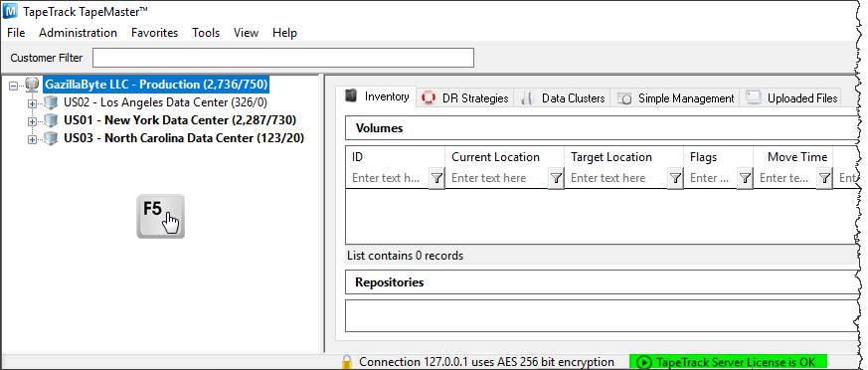This screenshot has height=370, width=868.
Task: Click the Data Clusters tab icon
Action: point(527,98)
